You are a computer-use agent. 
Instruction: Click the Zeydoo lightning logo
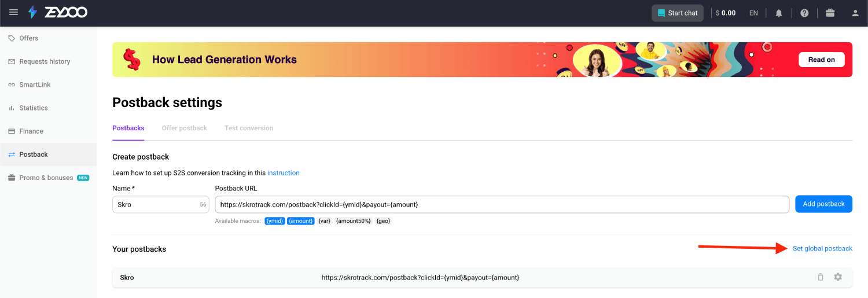pos(33,12)
